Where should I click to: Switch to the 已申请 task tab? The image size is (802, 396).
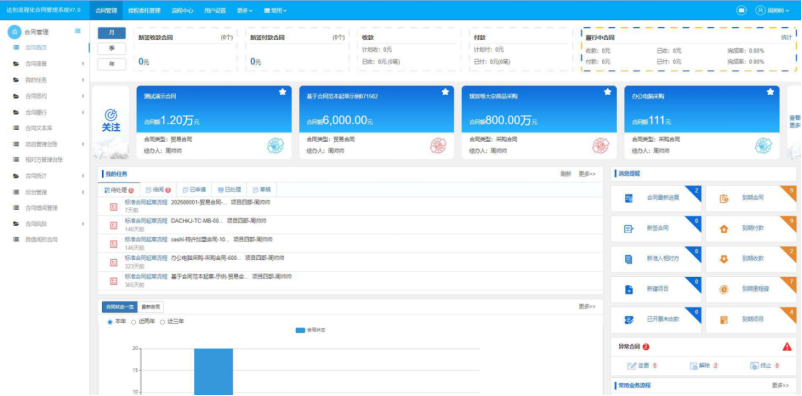point(194,190)
